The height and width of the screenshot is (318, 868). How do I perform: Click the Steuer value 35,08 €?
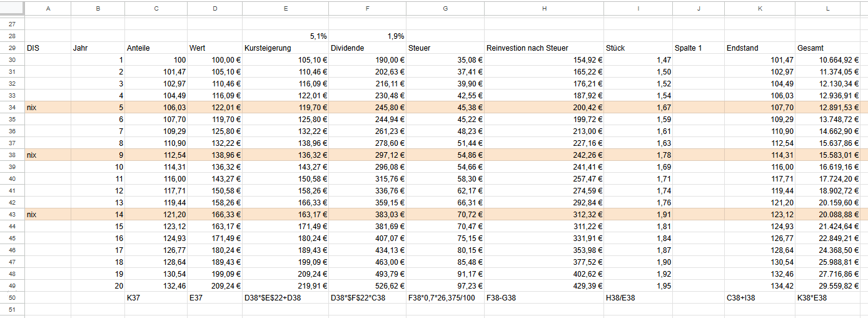point(445,59)
